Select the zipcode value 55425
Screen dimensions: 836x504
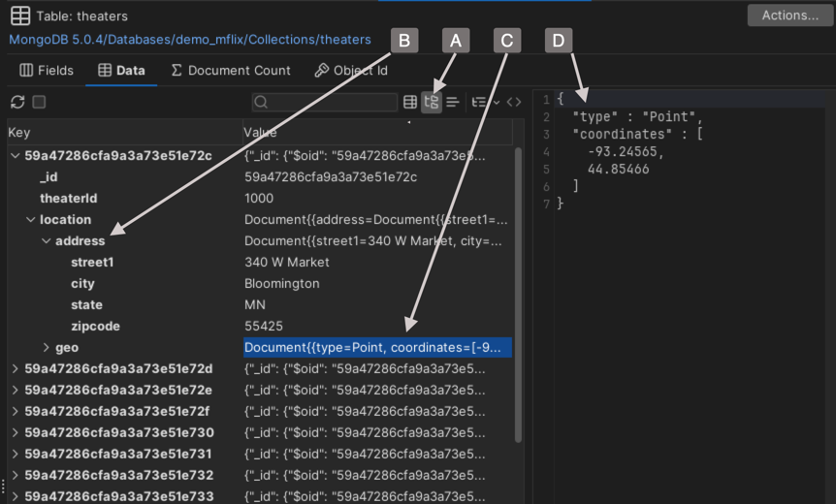coord(264,326)
